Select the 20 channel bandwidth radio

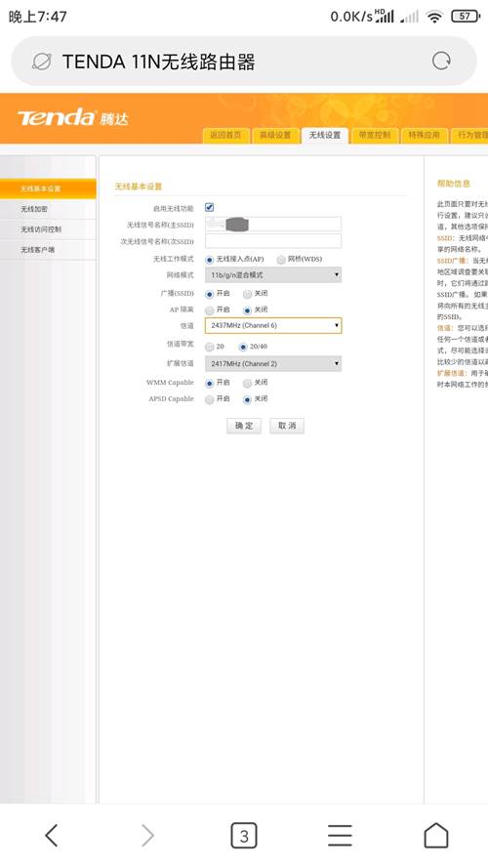coord(210,347)
